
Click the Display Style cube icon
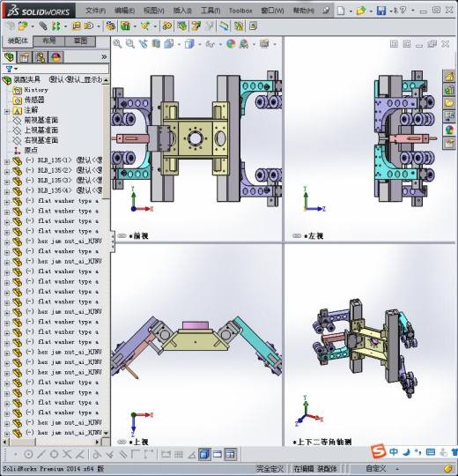189,44
